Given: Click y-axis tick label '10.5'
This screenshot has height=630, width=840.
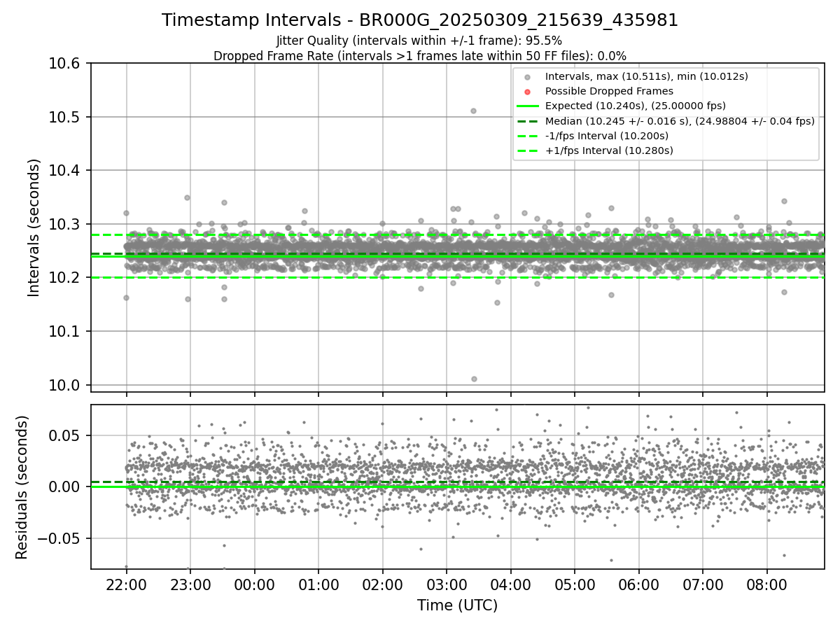Looking at the screenshot, I should [x=64, y=117].
